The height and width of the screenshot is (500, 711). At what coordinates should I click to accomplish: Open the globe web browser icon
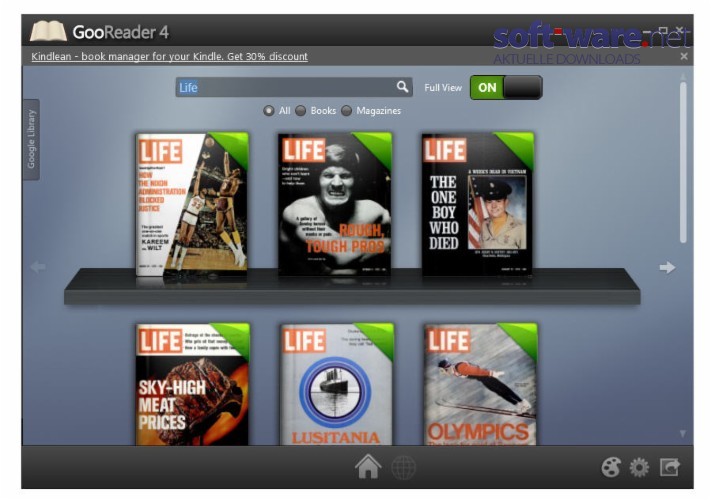(403, 467)
